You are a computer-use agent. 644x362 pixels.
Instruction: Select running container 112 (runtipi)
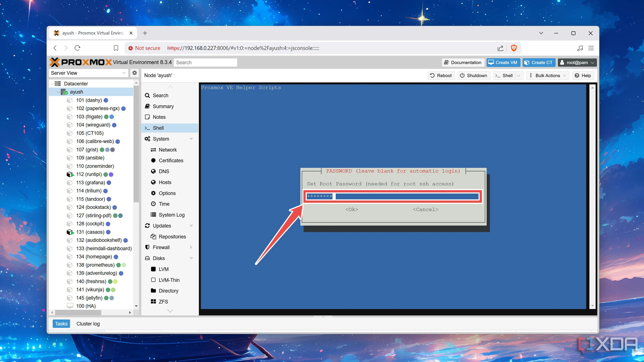pyautogui.click(x=89, y=174)
